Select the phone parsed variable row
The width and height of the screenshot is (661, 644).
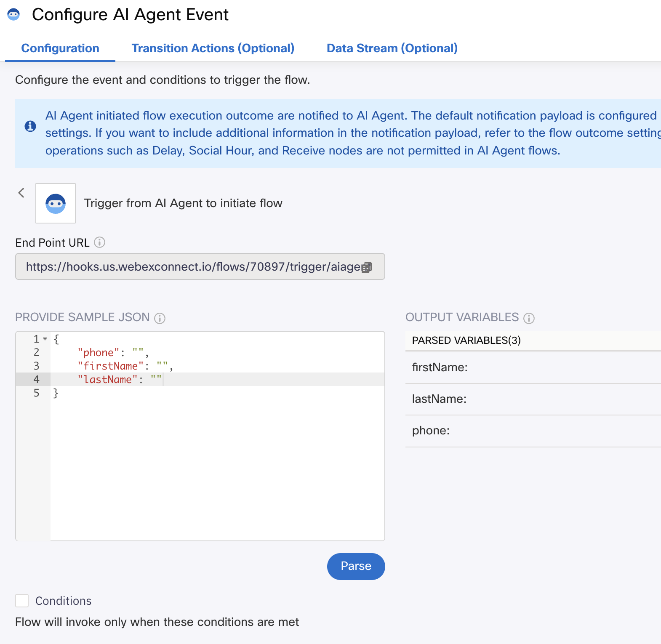[x=533, y=431]
